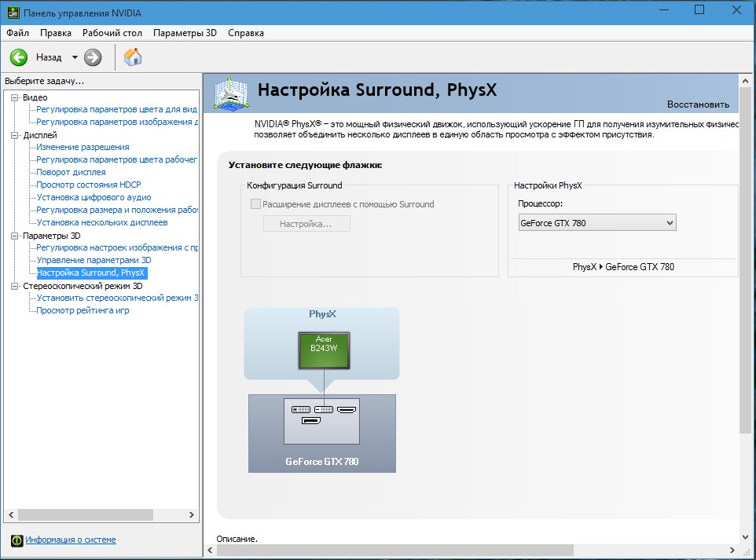This screenshot has height=560, width=756.
Task: Click the Home icon in toolbar
Action: tap(134, 57)
